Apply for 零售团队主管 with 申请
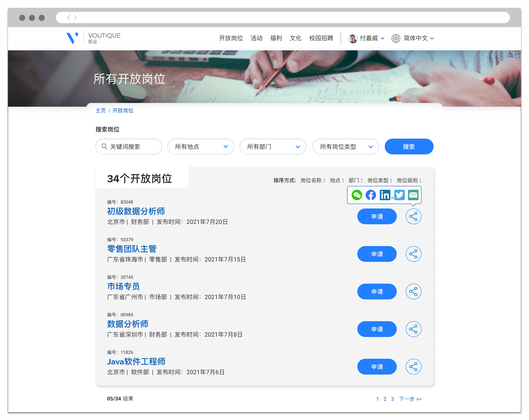Viewport: 529px width, 420px height. click(x=377, y=254)
